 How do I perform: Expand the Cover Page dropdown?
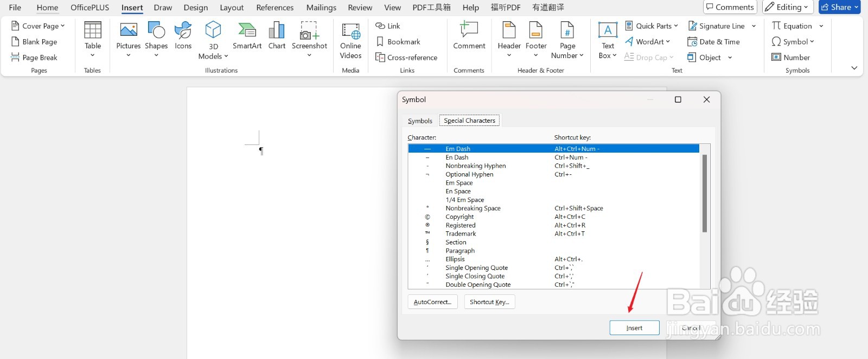(63, 26)
